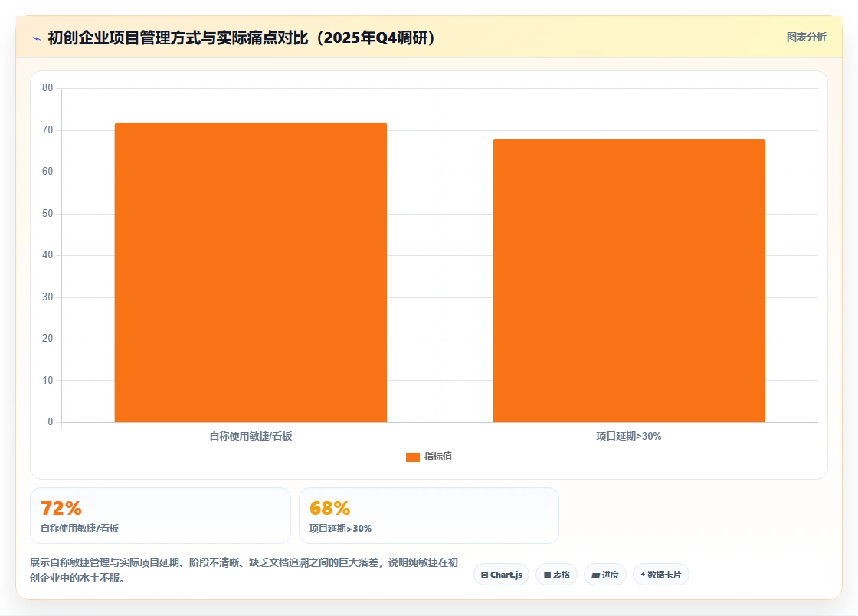Select the 表格 tag chip

[556, 575]
